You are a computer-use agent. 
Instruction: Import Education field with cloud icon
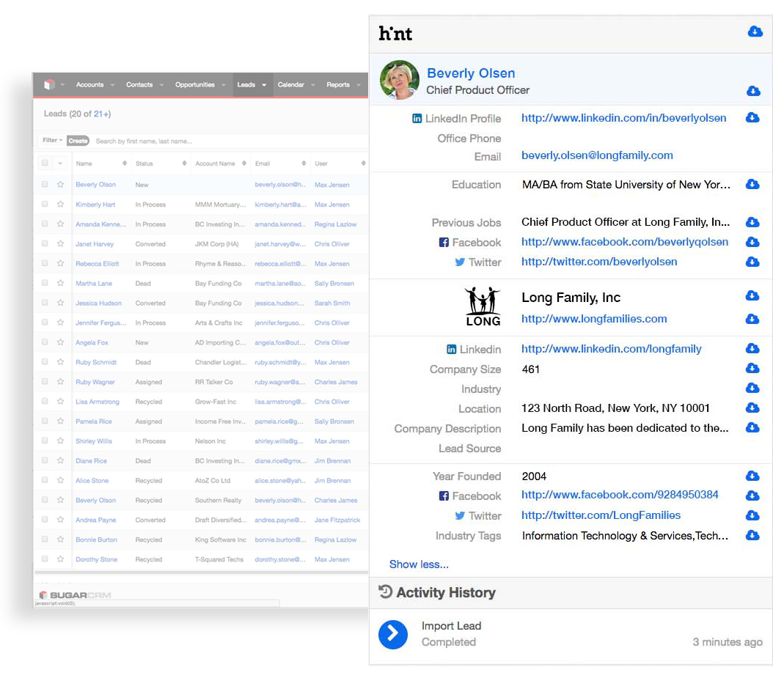point(752,184)
